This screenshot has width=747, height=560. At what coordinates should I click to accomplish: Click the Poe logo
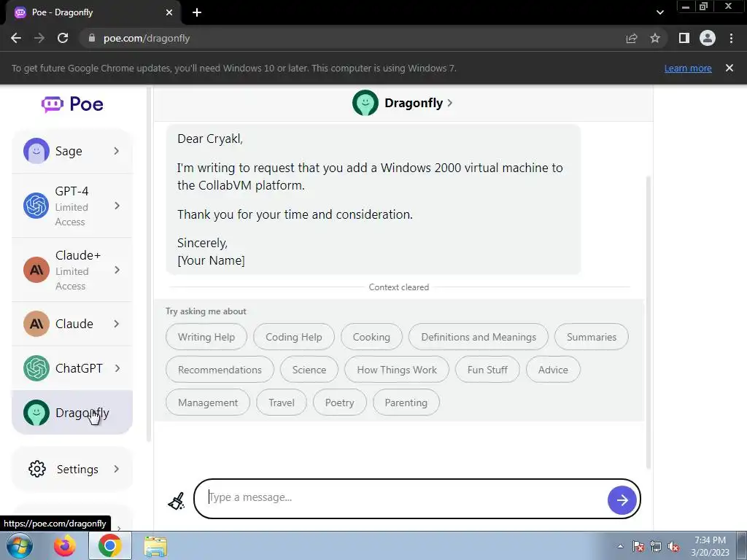(x=72, y=104)
